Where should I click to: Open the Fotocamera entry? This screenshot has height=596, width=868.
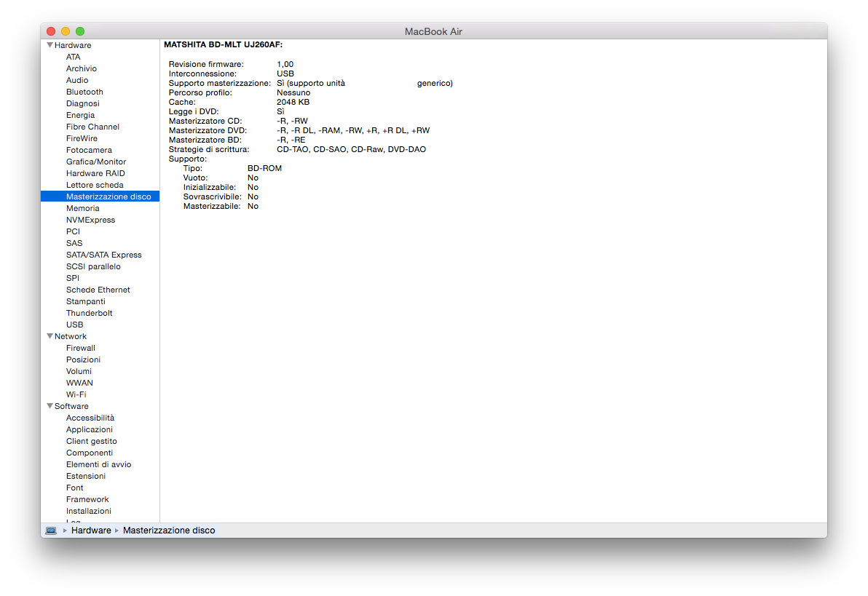[89, 150]
